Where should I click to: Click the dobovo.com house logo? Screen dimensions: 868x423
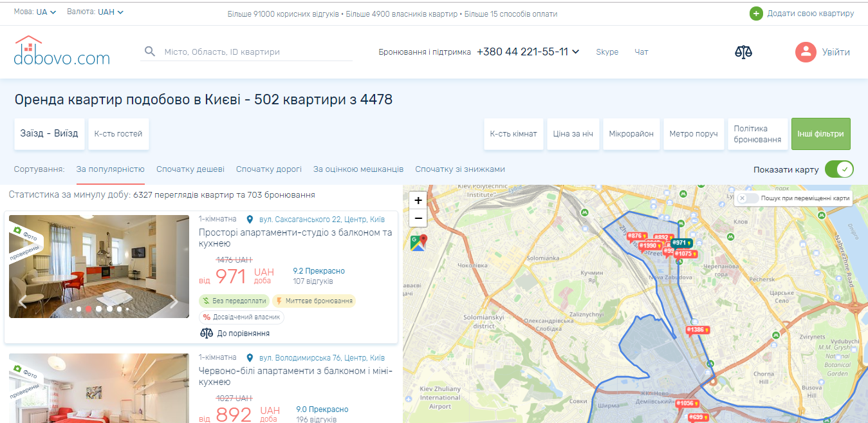point(62,51)
